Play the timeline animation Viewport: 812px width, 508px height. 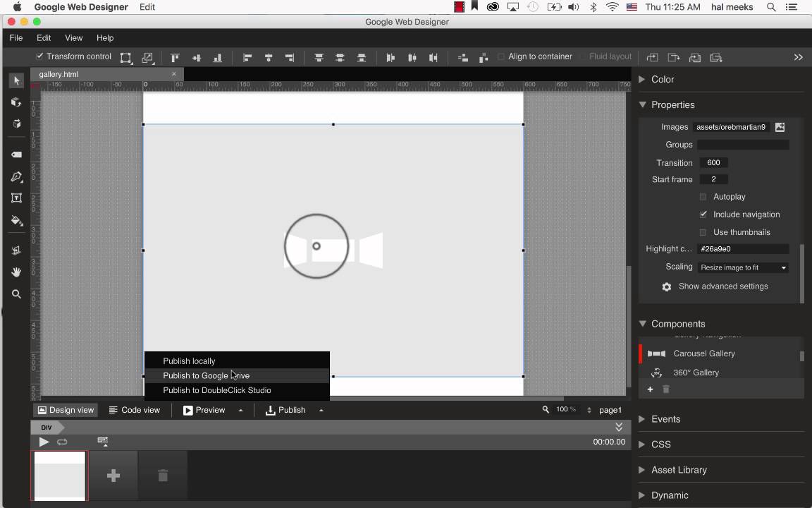tap(44, 442)
